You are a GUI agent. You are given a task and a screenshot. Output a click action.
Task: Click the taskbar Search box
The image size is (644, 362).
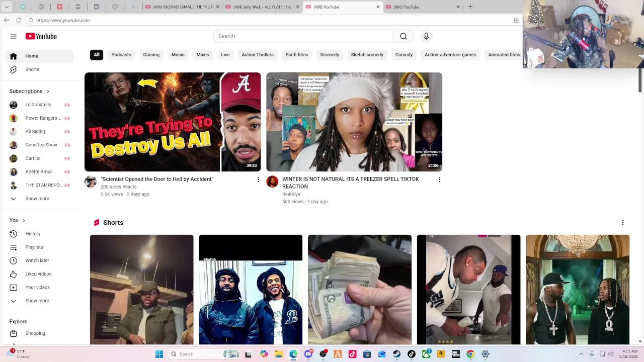coord(205,354)
